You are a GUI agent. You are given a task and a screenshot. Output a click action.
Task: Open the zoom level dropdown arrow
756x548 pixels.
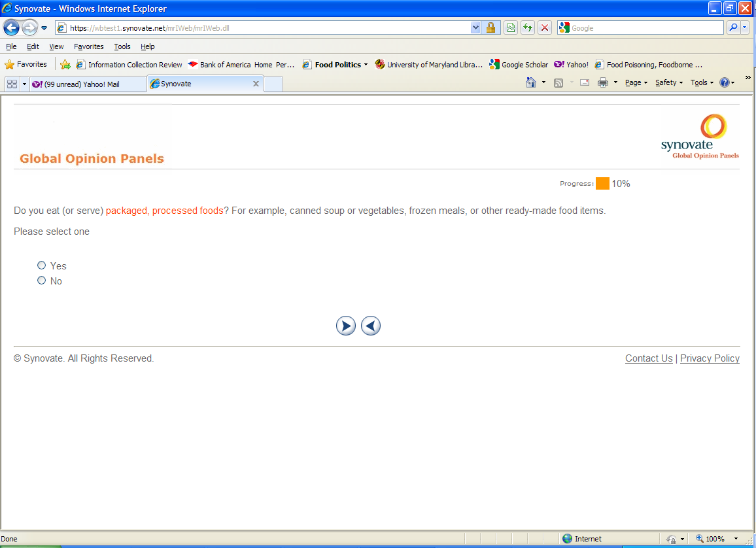[736, 539]
